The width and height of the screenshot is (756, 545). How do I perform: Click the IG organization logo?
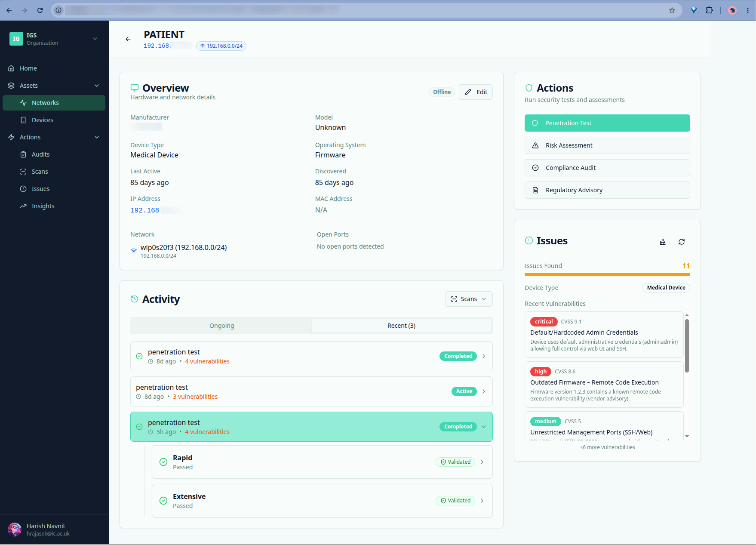16,39
